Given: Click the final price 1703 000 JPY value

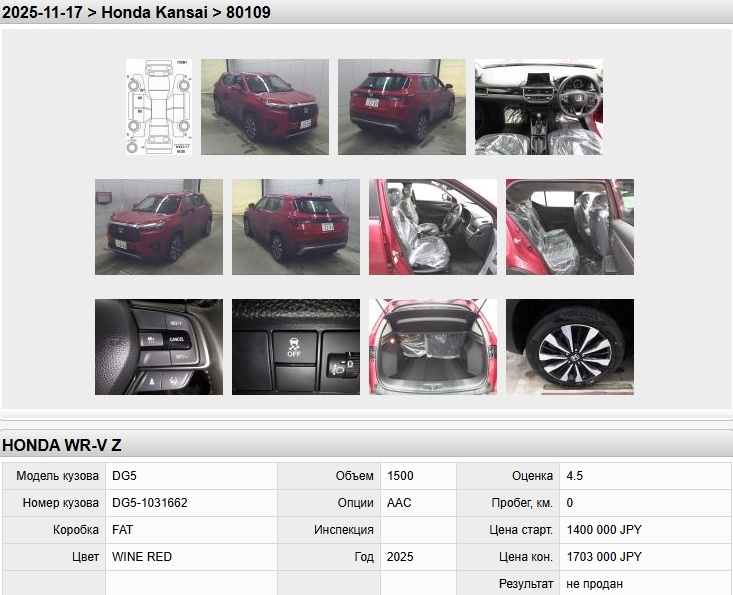Looking at the screenshot, I should [x=604, y=557].
